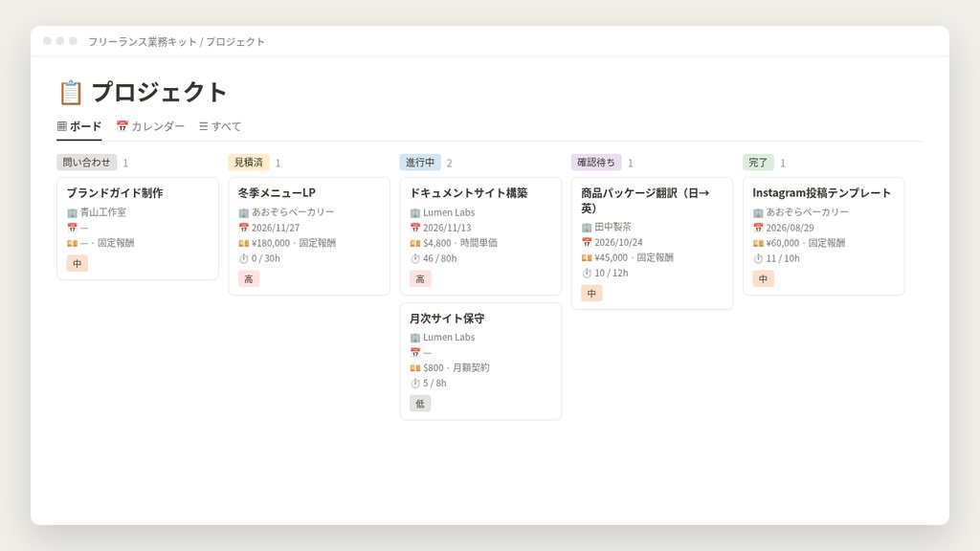
Task: Click the 中 priority tag on ブランドガイド制作
Action: [77, 264]
